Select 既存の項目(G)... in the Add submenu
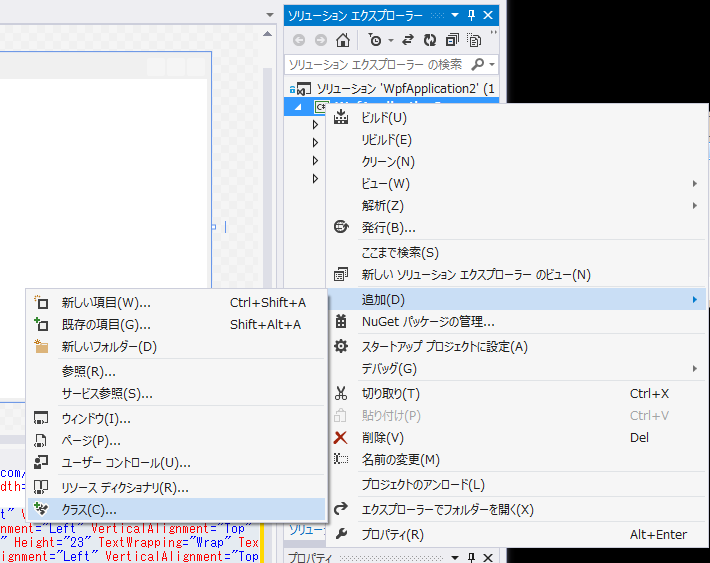Screen dimensions: 710x563 click(x=177, y=325)
